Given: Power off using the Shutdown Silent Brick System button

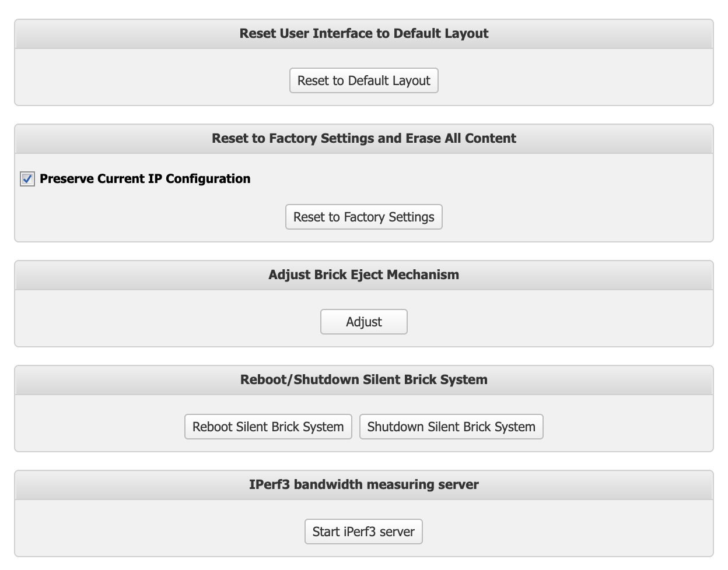Looking at the screenshot, I should (451, 427).
